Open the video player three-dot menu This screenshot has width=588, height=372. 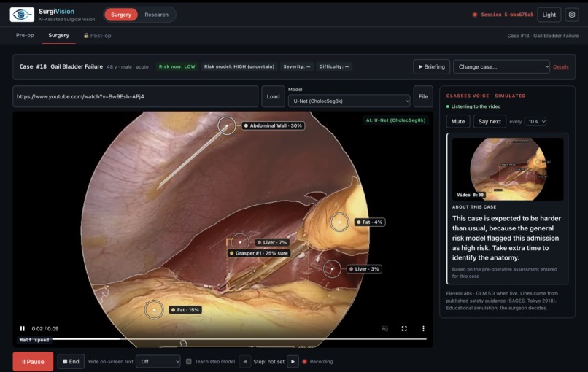[x=423, y=328]
